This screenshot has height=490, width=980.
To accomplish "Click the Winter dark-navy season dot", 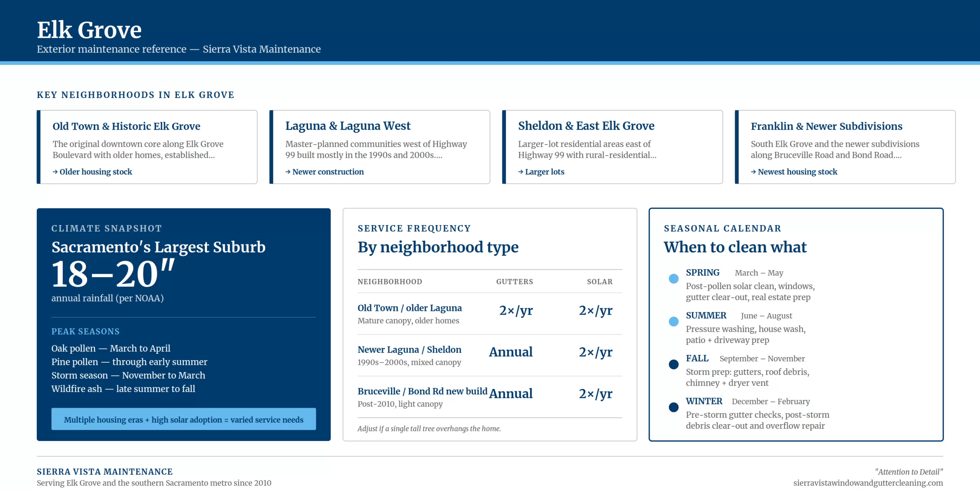I will pos(673,407).
